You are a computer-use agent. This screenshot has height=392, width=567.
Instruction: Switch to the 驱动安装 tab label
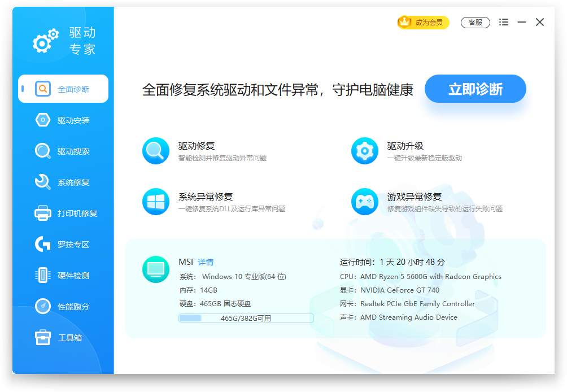click(x=73, y=120)
